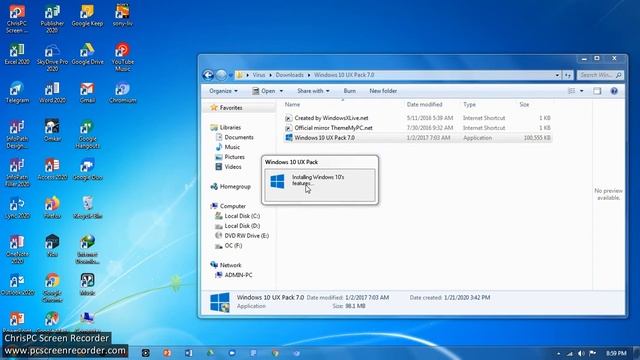Select the Google Duo desktop shortcut
Image resolution: width=640 pixels, height=360 pixels.
[x=87, y=170]
